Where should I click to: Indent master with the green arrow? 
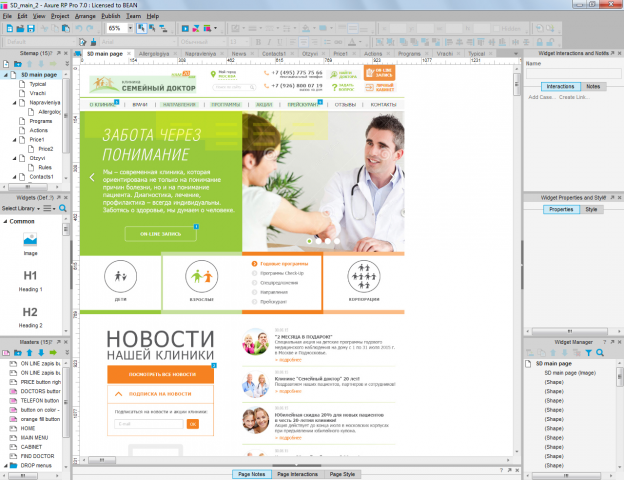coord(53,353)
